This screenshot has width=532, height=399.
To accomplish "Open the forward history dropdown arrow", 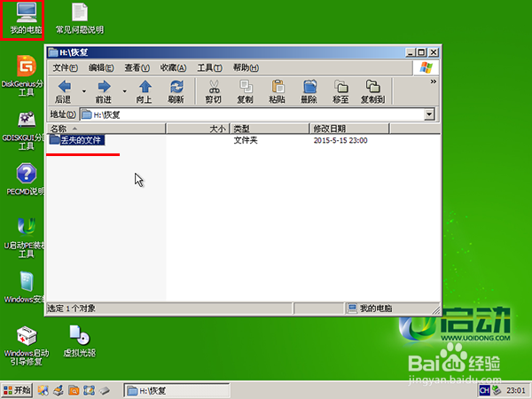I will (x=124, y=91).
